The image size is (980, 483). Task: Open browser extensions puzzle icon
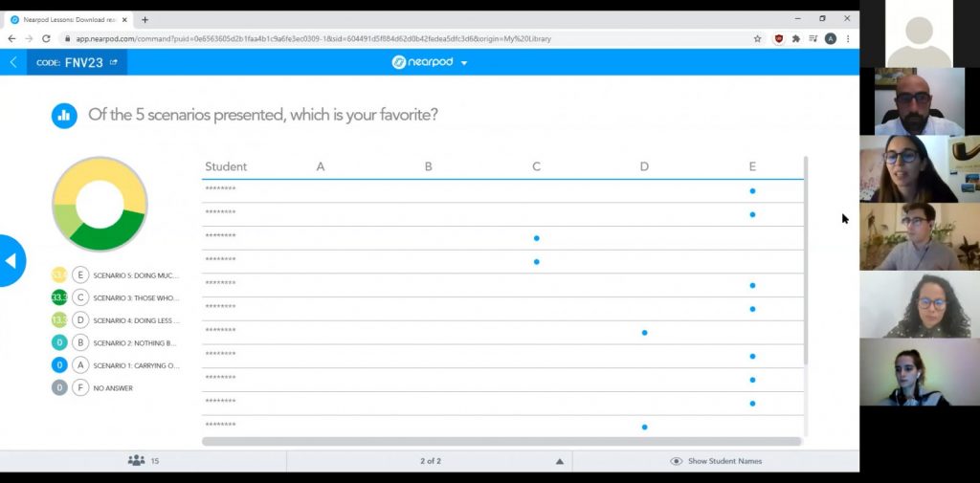(795, 39)
